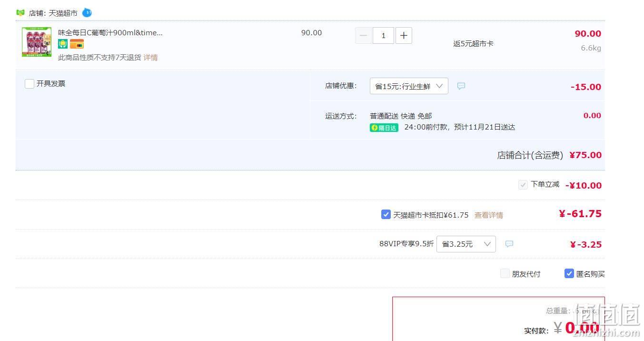644x341 pixels.
Task: Click the -¥10.00 order reduction amount
Action: point(584,185)
